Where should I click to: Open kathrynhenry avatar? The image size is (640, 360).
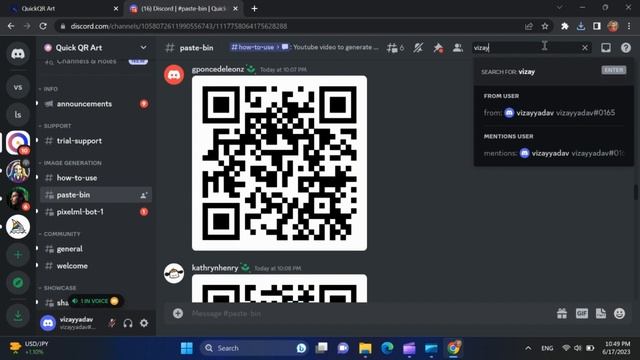(x=174, y=273)
